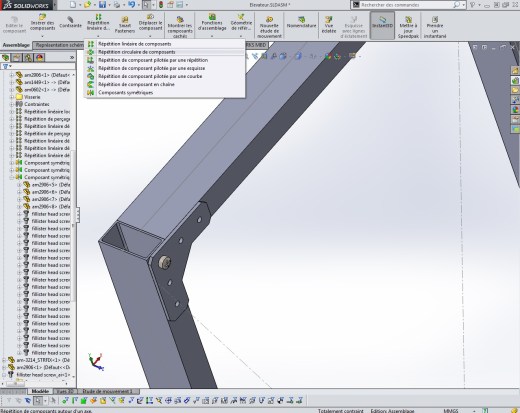Open the Contrainte mate tool
This screenshot has width=520, height=413.
(x=70, y=23)
